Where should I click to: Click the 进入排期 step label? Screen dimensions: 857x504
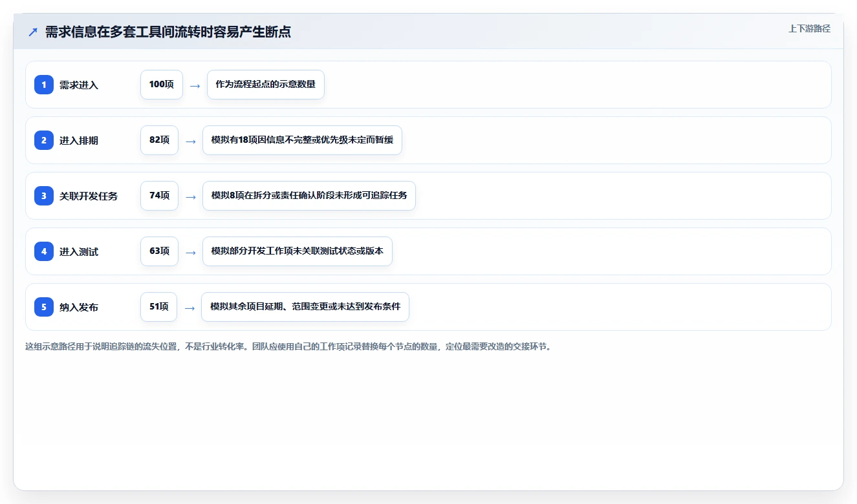tap(79, 141)
